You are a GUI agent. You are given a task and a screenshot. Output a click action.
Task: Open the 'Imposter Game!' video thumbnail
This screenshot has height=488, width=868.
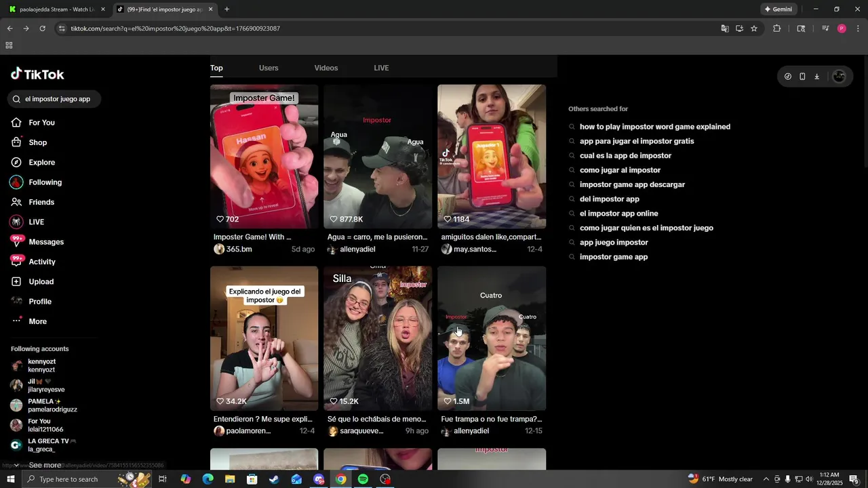click(264, 157)
